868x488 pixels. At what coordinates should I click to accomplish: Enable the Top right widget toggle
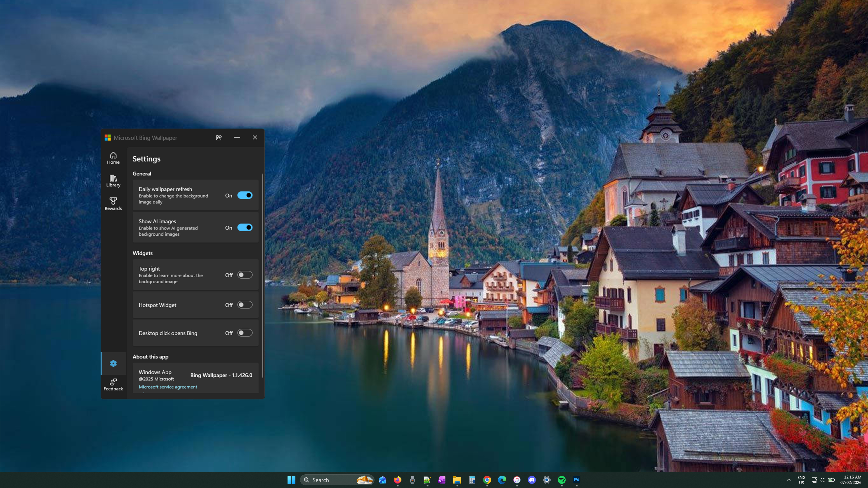245,275
